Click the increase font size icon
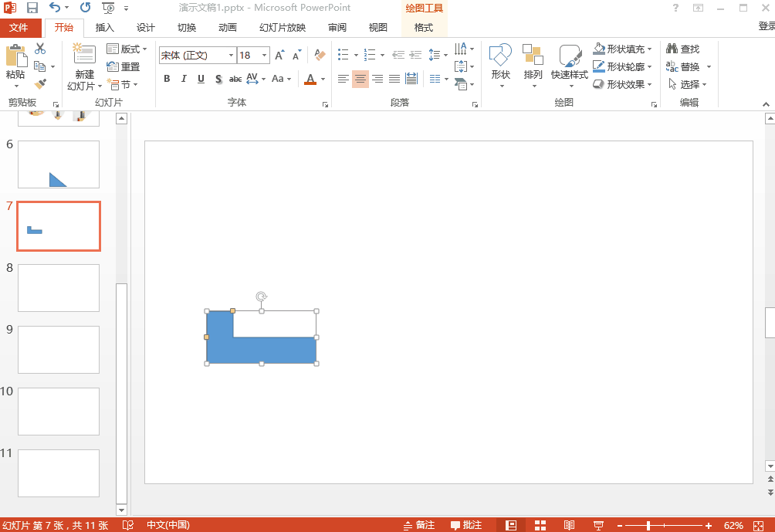 pos(279,56)
